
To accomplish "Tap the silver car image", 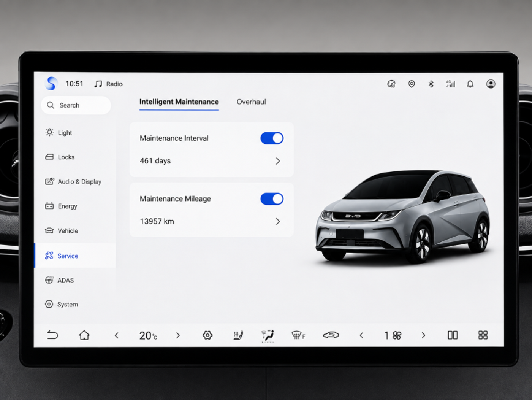I will point(403,217).
